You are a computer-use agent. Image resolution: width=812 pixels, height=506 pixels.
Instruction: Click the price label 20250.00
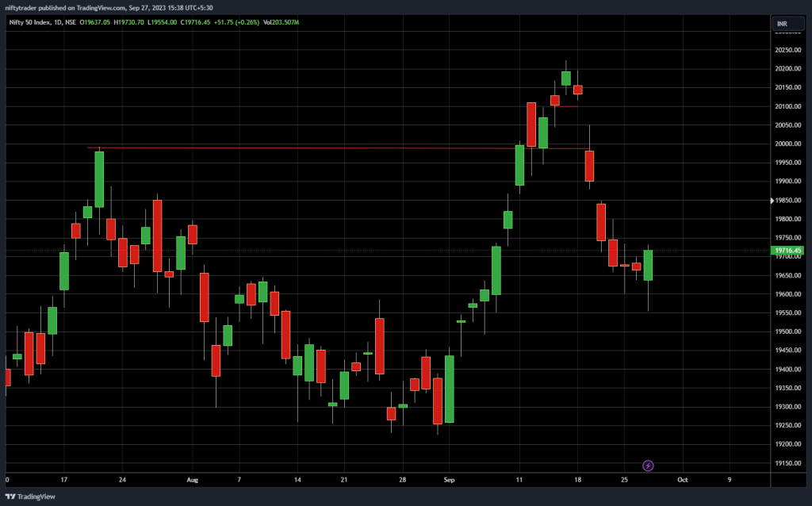pyautogui.click(x=787, y=50)
